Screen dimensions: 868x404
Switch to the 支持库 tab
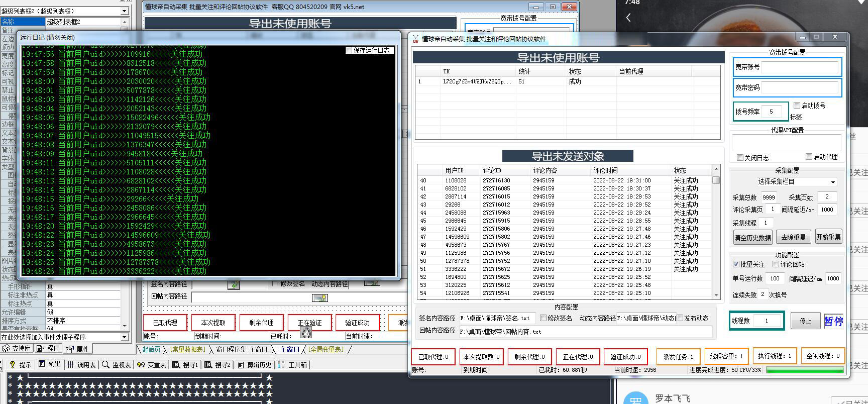pos(17,348)
